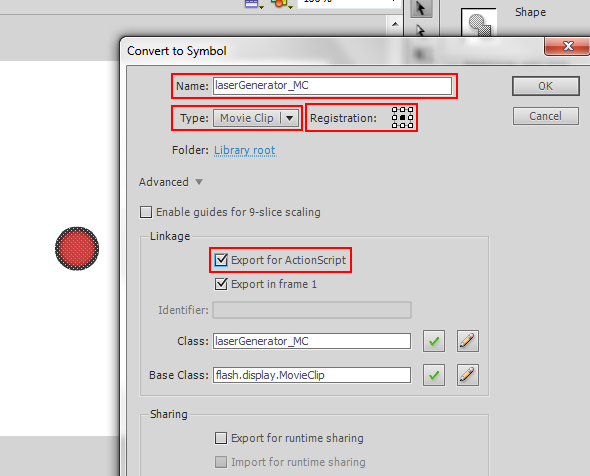Uncheck Export in frame 1
590x476 pixels.
[x=221, y=284]
